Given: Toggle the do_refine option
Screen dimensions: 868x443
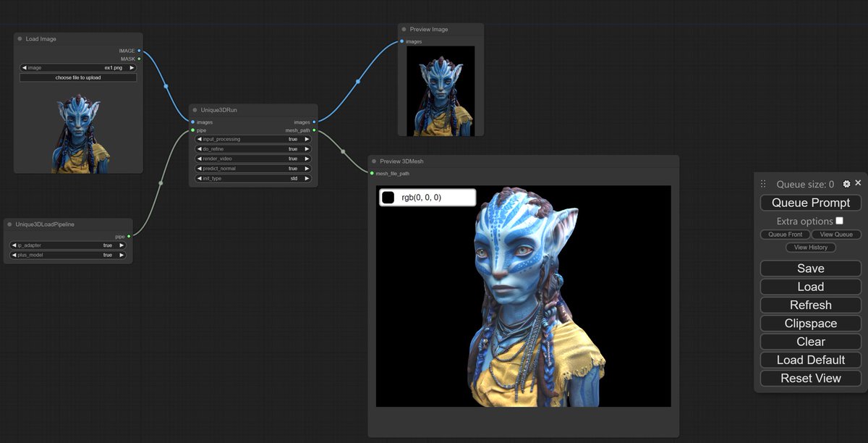Looking at the screenshot, I should click(253, 148).
